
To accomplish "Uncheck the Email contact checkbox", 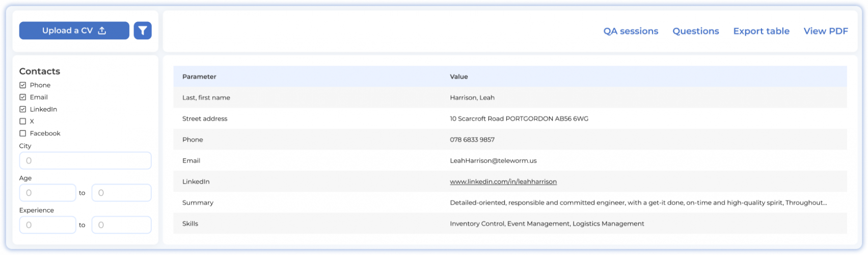I will point(22,97).
